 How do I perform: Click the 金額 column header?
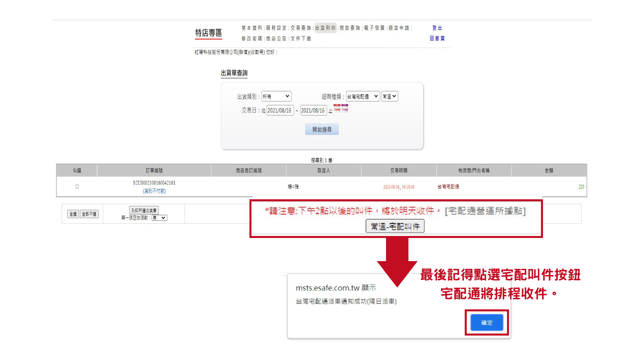click(549, 170)
